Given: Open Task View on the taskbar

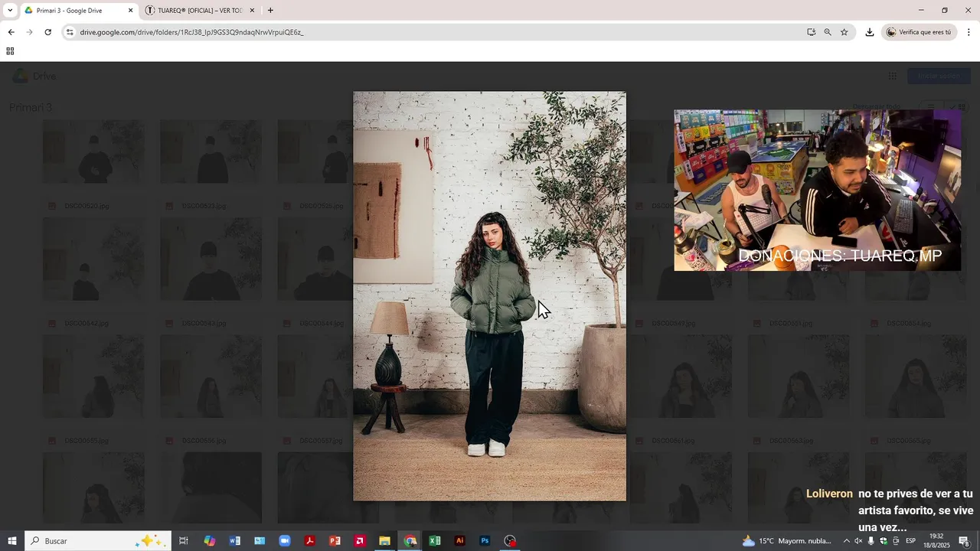Looking at the screenshot, I should (x=184, y=541).
